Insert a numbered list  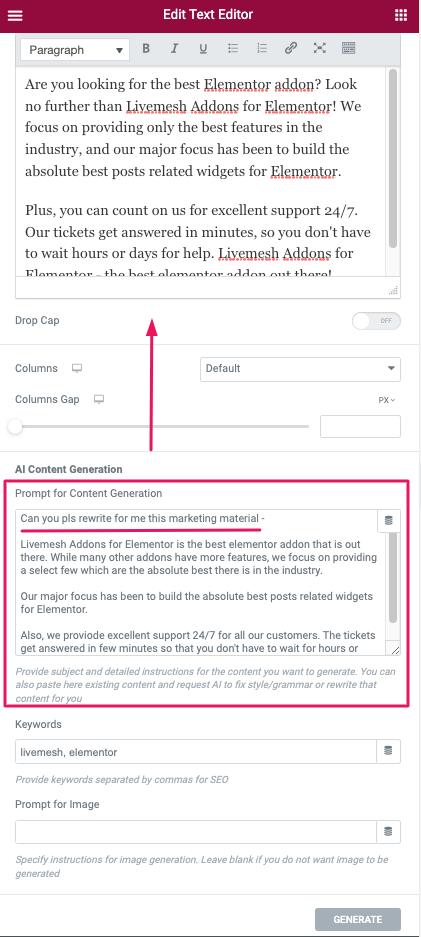click(x=262, y=49)
